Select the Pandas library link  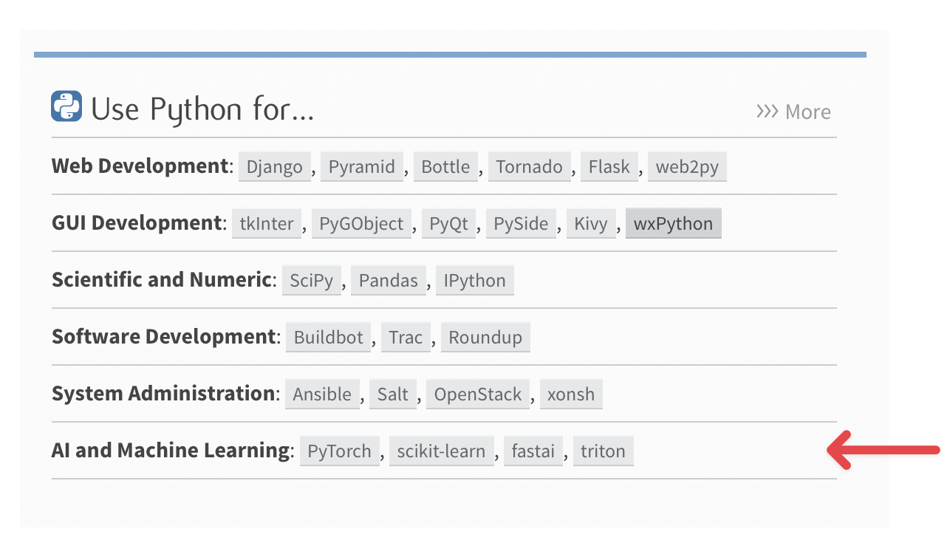click(x=388, y=280)
